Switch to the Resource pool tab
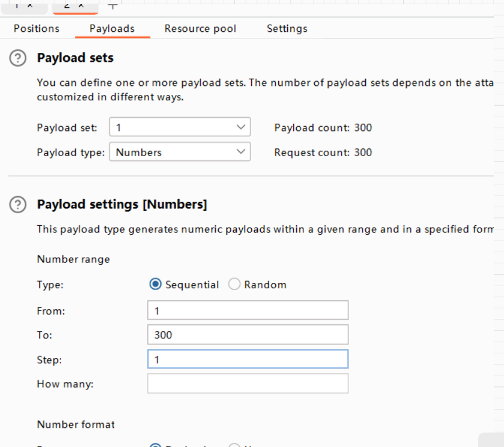Image resolution: width=504 pixels, height=447 pixels. pyautogui.click(x=200, y=29)
